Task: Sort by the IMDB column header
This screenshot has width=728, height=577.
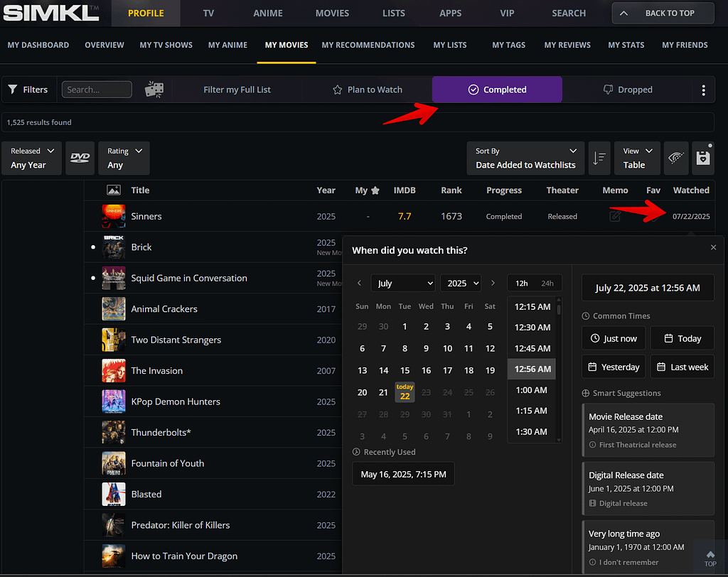Action: (x=405, y=190)
